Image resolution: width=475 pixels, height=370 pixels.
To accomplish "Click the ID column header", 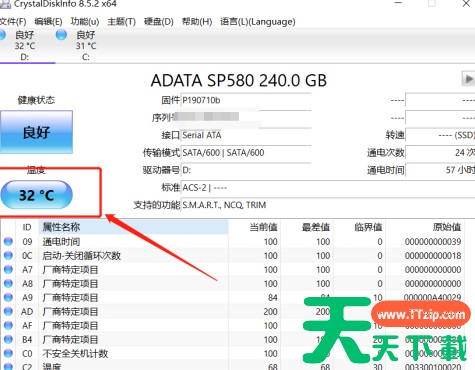I will [27, 227].
